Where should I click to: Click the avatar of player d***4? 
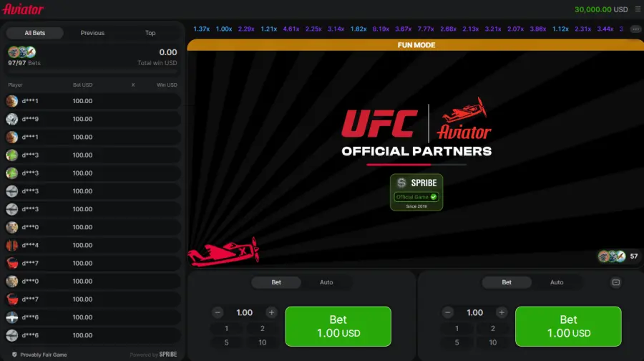tap(12, 245)
